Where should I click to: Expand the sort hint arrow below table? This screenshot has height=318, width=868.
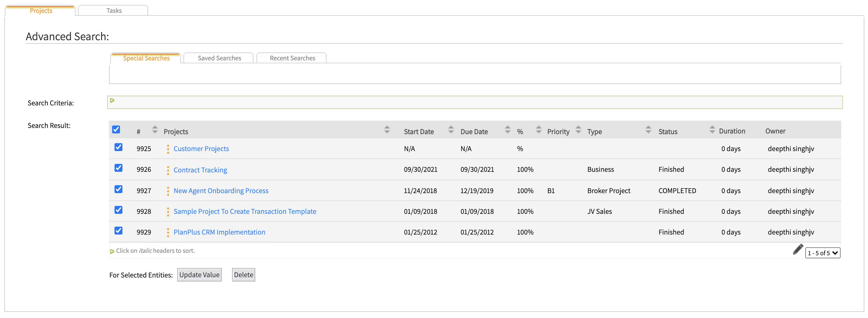[x=112, y=251]
